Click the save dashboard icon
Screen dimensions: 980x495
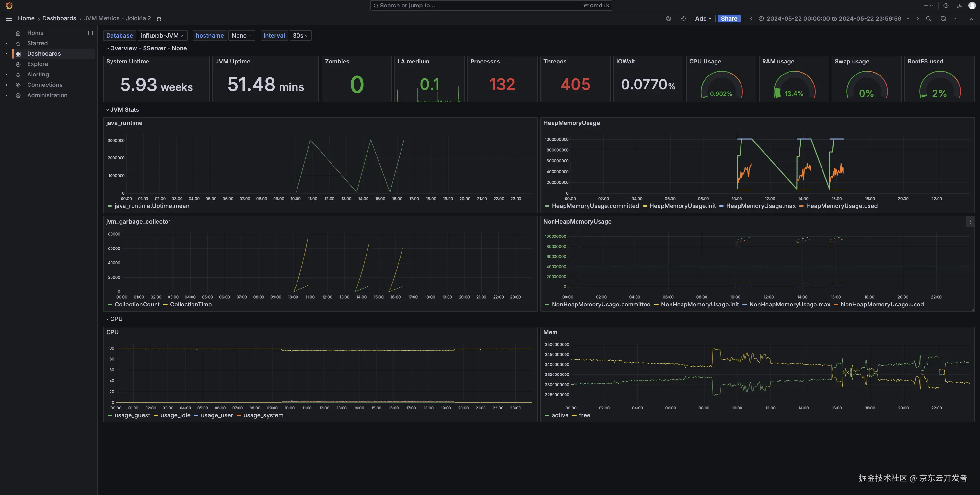pyautogui.click(x=669, y=19)
